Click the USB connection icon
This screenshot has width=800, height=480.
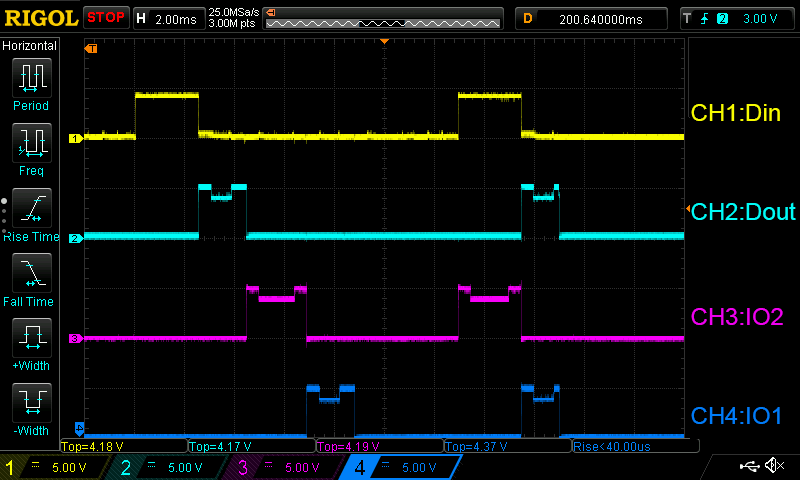point(749,466)
